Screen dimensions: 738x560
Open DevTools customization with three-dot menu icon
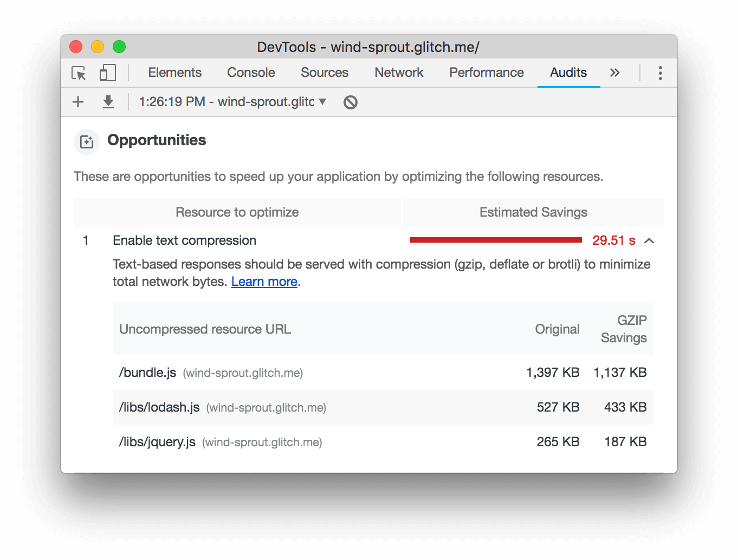click(660, 73)
